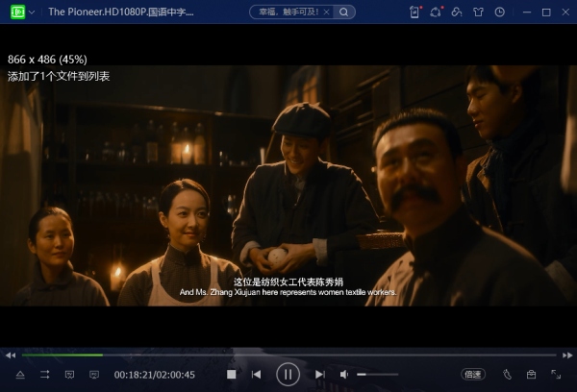
Task: Close the player window
Action: click(565, 12)
